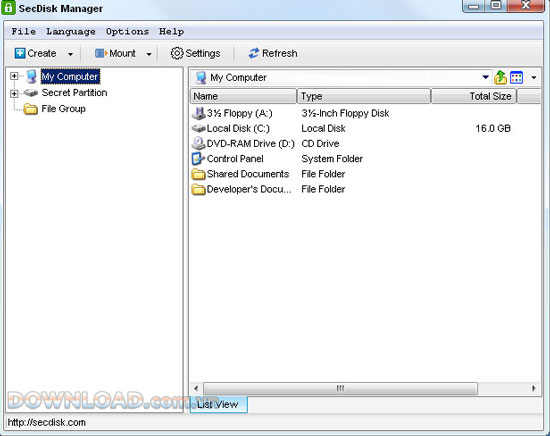
Task: Click the Control Panel icon
Action: coord(198,159)
